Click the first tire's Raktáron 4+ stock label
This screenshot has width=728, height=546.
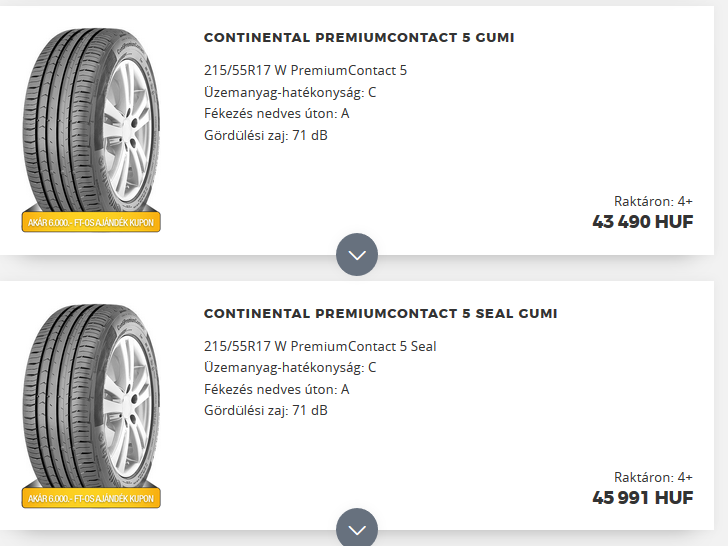point(653,201)
